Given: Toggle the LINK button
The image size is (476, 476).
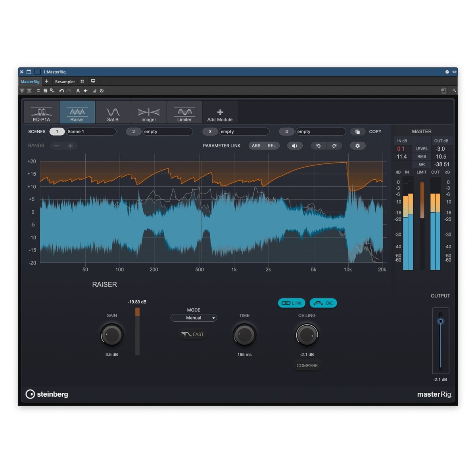Looking at the screenshot, I should pyautogui.click(x=292, y=303).
